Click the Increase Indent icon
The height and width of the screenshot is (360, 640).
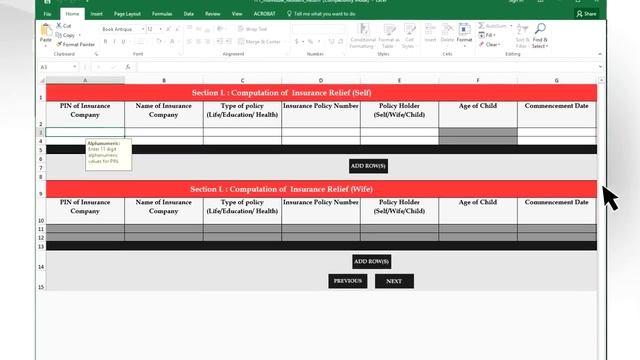point(229,42)
